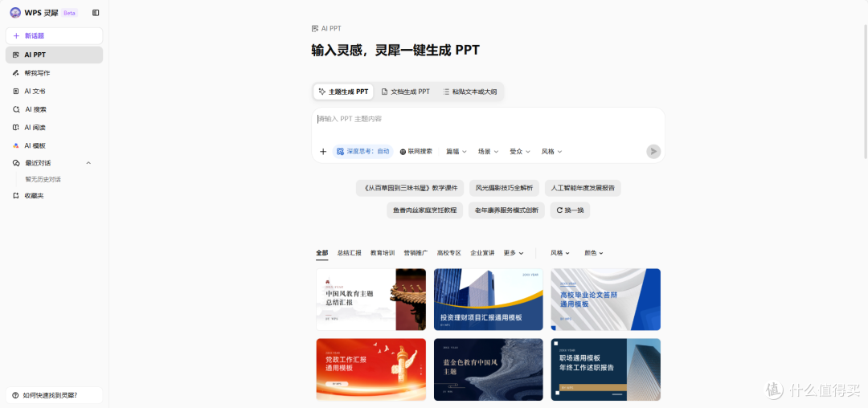
Task: Select the 营销推广 template category
Action: pyautogui.click(x=416, y=253)
